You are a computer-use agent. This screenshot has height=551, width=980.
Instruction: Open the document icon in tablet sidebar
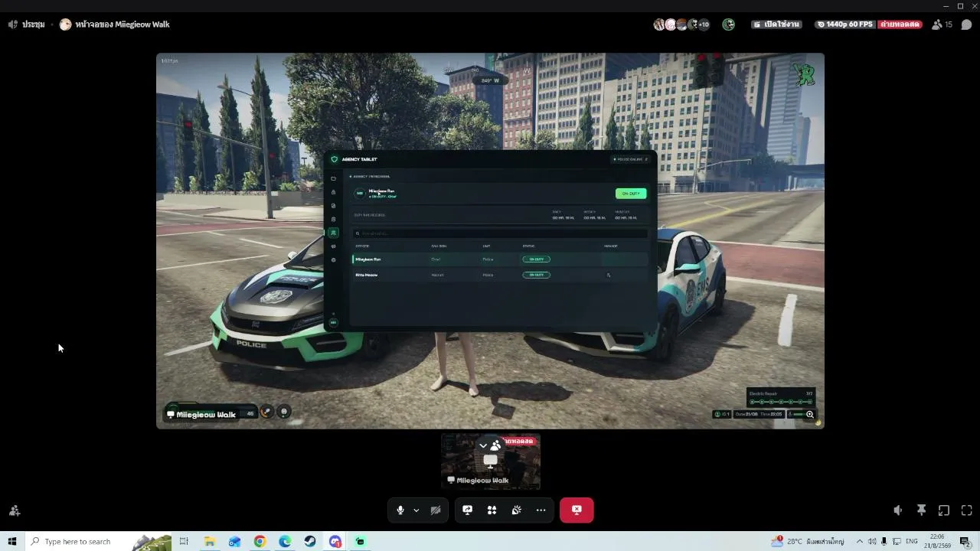pos(333,206)
